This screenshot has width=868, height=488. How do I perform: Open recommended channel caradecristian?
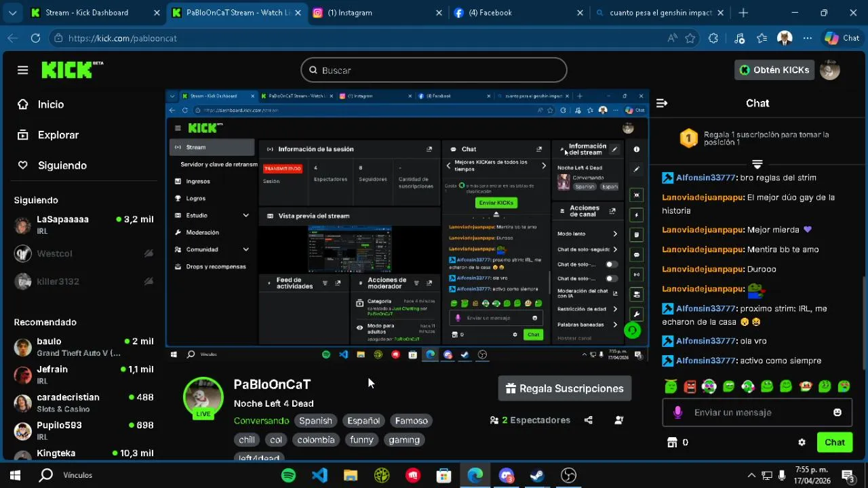84,403
